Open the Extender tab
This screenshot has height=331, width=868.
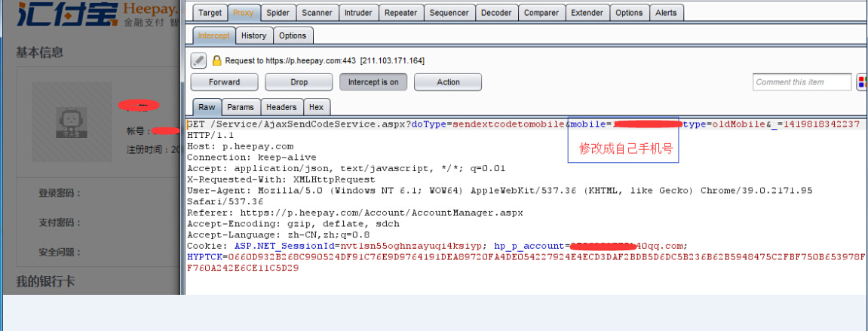587,13
